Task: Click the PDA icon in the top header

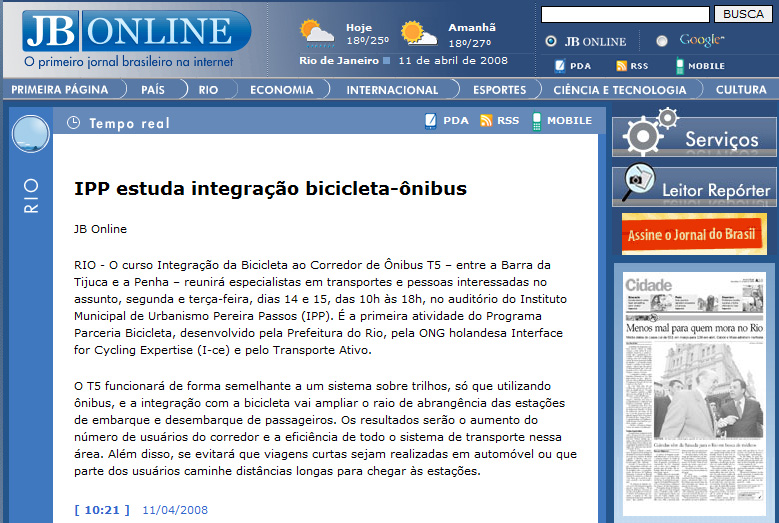Action: point(560,66)
